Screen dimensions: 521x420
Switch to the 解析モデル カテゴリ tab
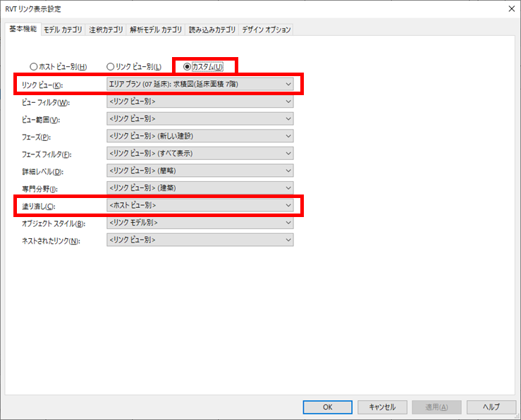pos(156,30)
